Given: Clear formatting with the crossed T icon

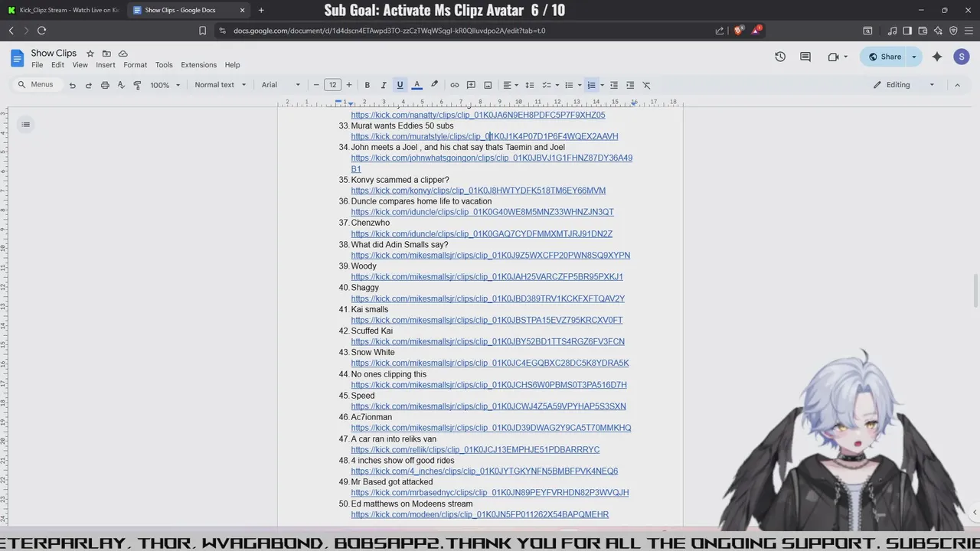Looking at the screenshot, I should click(646, 85).
